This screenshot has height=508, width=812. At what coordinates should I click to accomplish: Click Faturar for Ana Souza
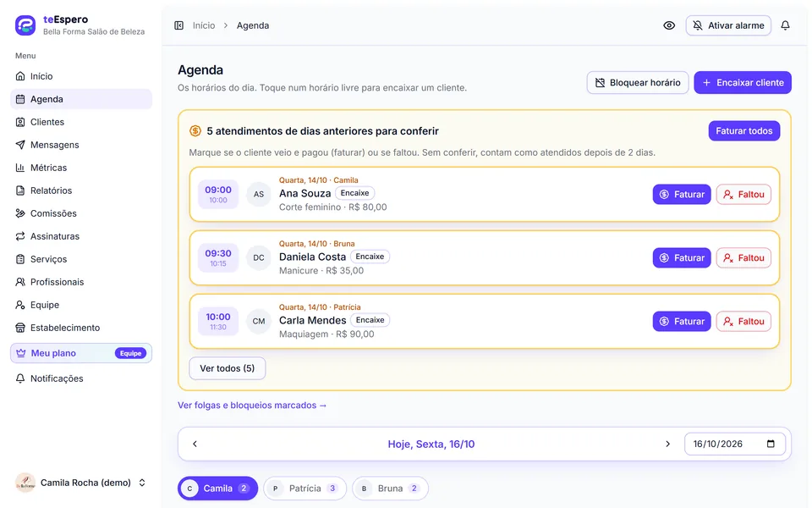pos(682,195)
